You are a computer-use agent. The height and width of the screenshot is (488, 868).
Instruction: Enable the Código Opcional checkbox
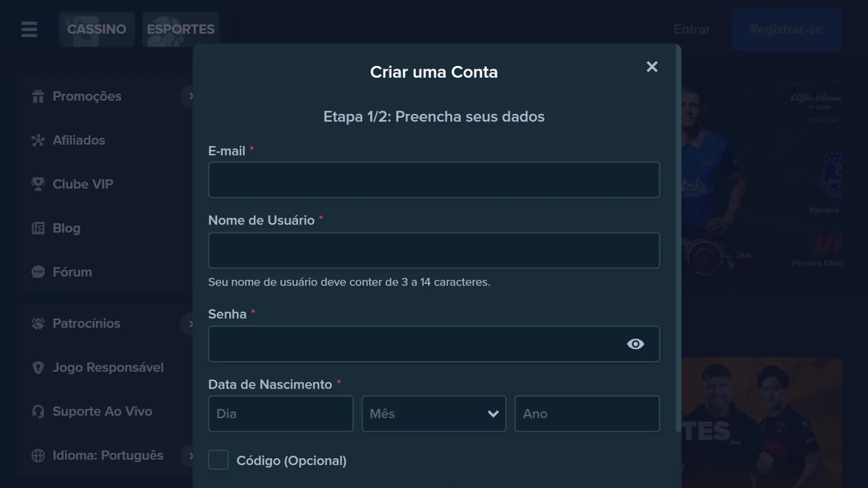click(217, 460)
